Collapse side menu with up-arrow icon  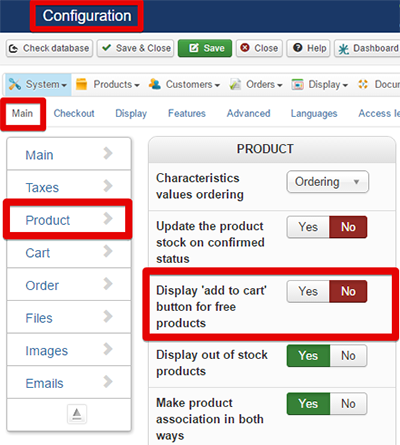point(77,414)
